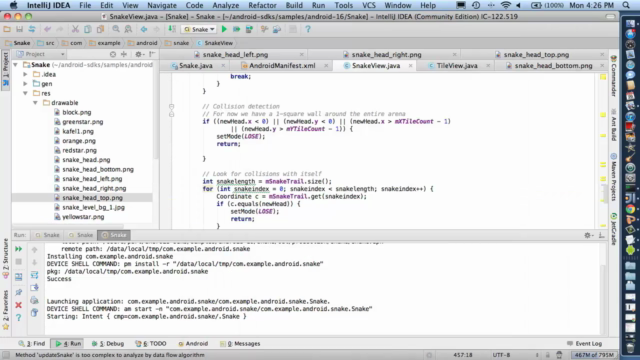Click the Save All floppy icon

click(19, 29)
